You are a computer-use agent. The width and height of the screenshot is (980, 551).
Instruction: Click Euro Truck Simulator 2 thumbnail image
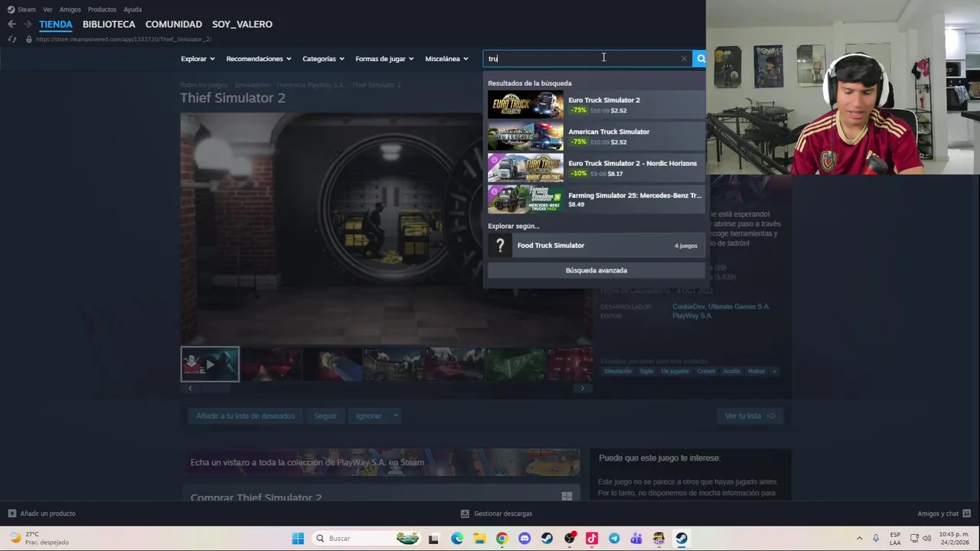coord(525,105)
